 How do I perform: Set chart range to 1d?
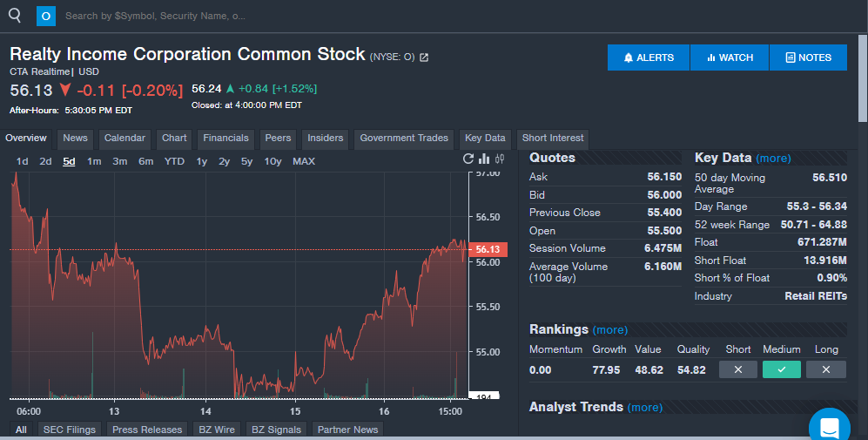(22, 161)
